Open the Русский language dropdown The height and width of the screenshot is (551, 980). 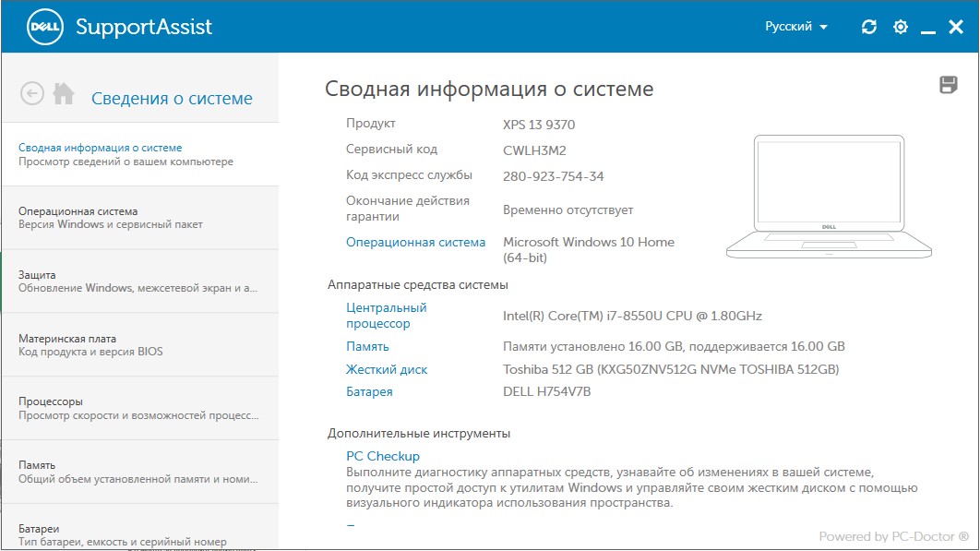795,26
